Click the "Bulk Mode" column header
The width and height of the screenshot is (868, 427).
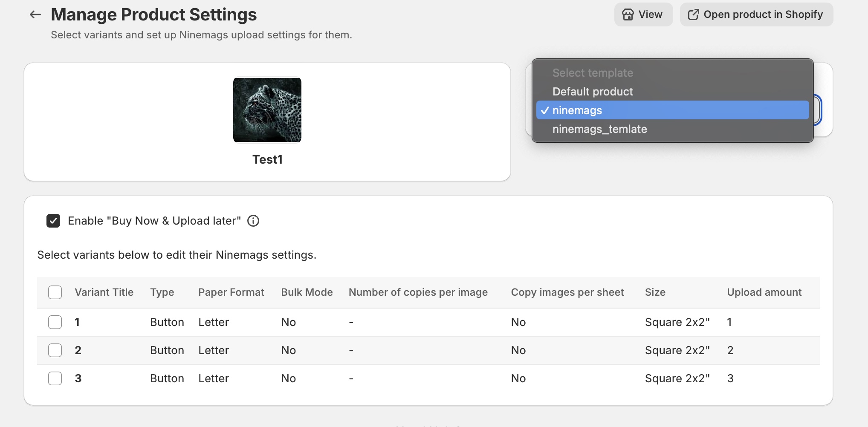307,292
